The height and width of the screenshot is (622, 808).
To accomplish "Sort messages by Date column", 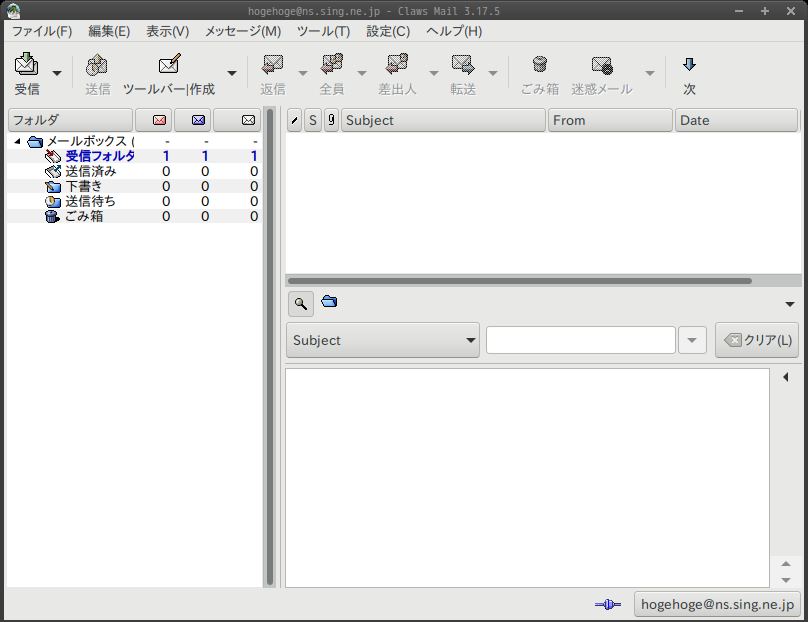I will pos(736,120).
